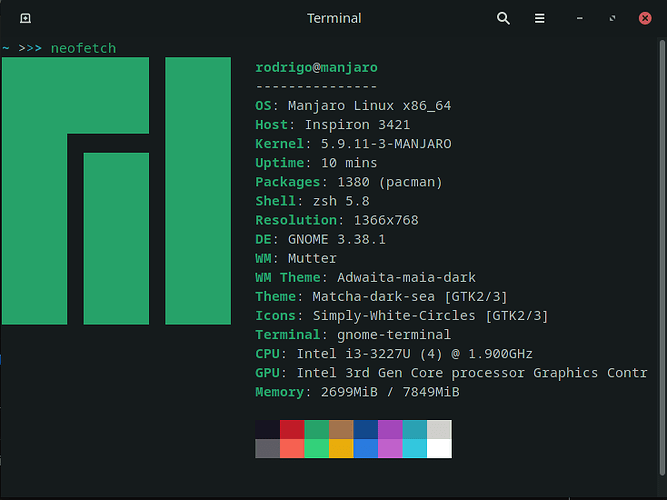Click the CPU line Intel i3-3227U
667x500 pixels.
[394, 354]
